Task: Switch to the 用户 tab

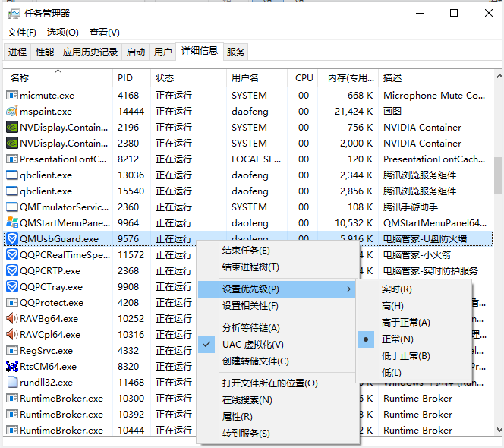Action: coord(162,52)
